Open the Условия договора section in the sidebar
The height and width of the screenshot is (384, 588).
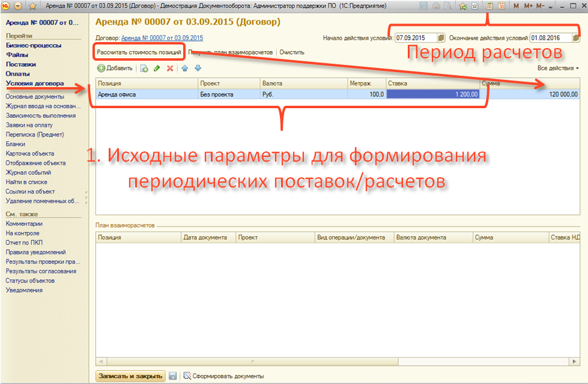pyautogui.click(x=34, y=84)
